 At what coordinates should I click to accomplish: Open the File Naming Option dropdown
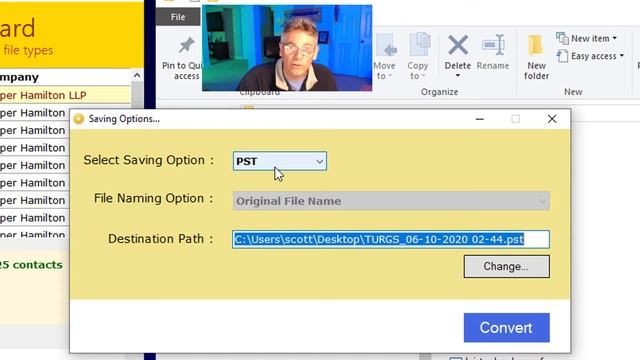coord(391,201)
